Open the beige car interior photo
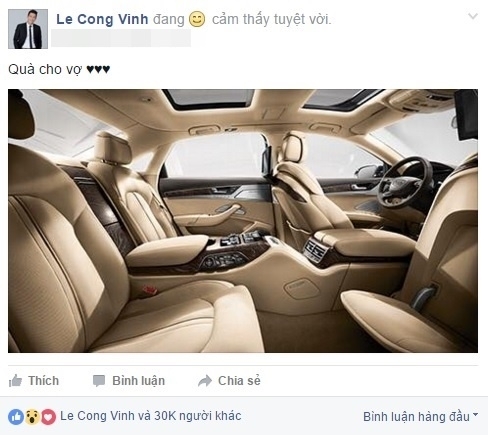The height and width of the screenshot is (435, 488). tap(243, 221)
